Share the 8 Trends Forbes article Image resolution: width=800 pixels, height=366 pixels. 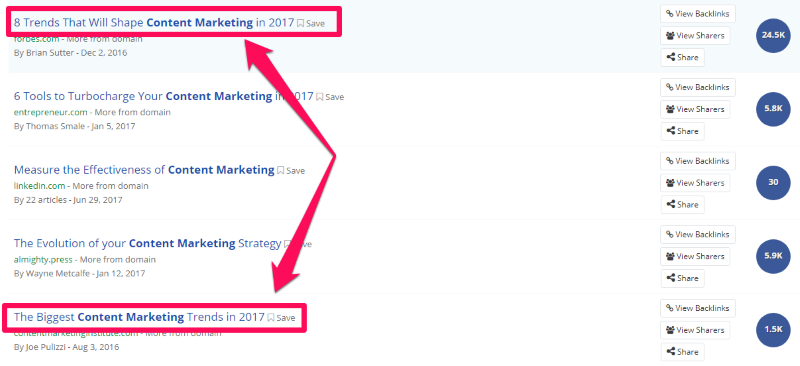682,58
